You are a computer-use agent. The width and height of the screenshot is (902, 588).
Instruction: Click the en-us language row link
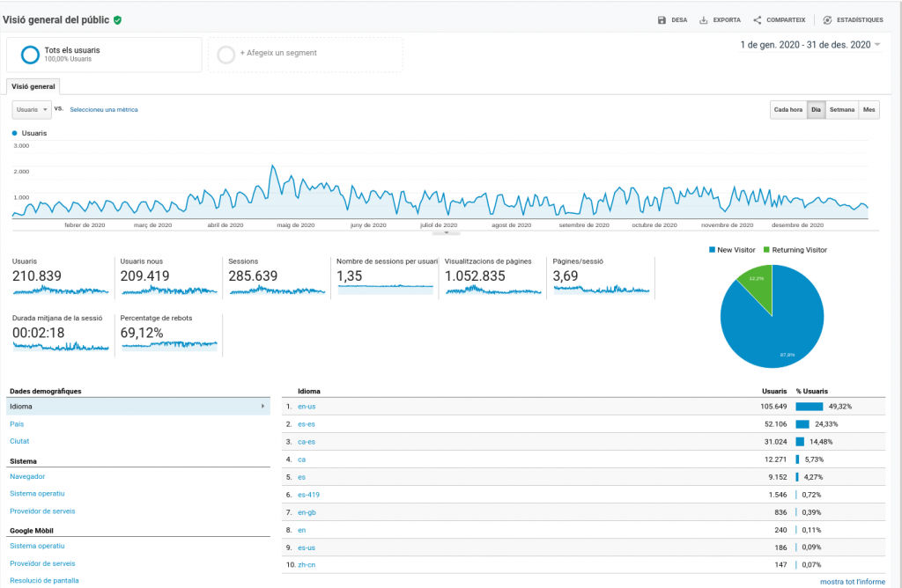[307, 407]
